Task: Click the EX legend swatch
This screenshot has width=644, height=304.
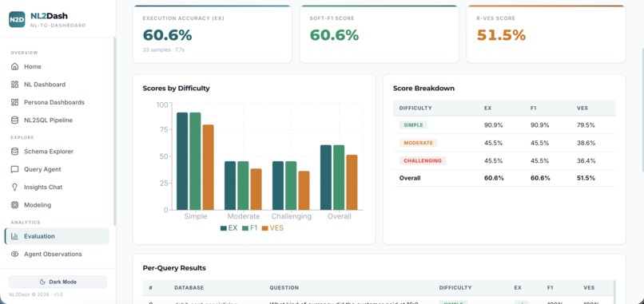Action: click(x=224, y=228)
